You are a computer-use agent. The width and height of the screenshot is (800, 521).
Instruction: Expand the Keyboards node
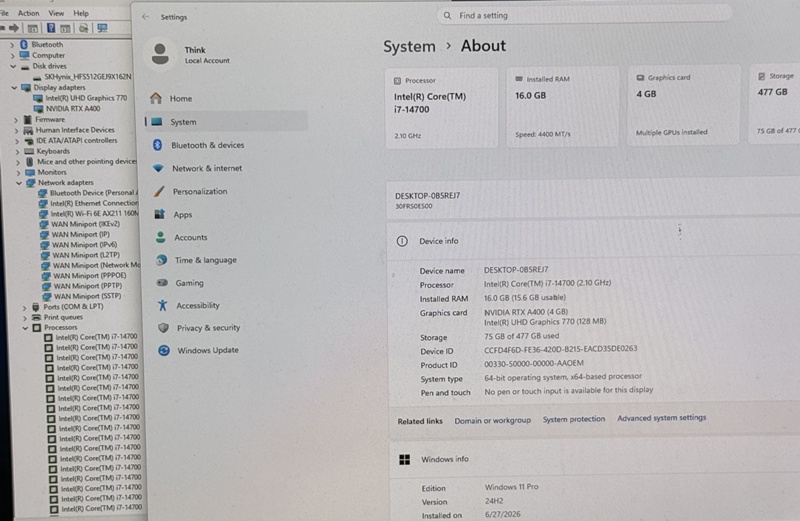pos(17,152)
